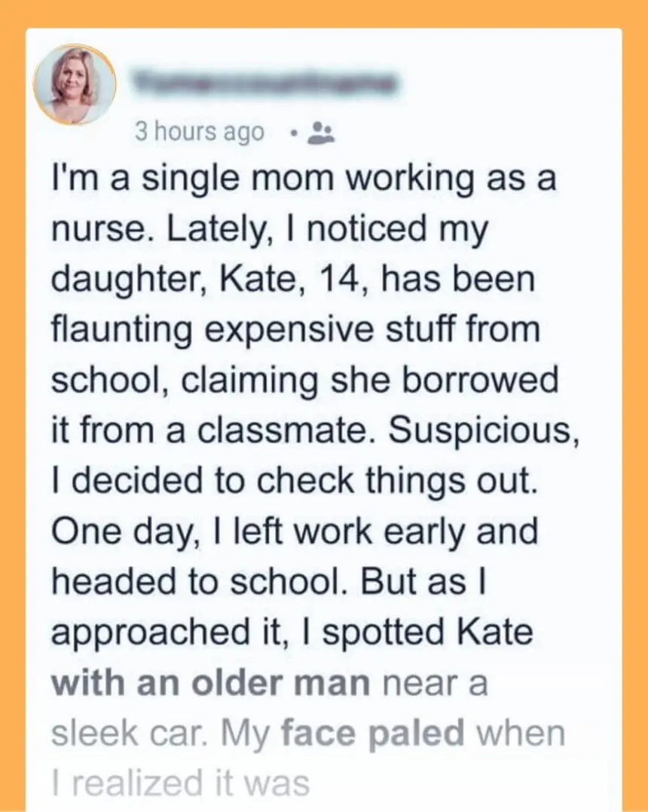This screenshot has height=812, width=648.
Task: Click the phrase 'school, claiming she borrowed'
Action: tap(304, 379)
